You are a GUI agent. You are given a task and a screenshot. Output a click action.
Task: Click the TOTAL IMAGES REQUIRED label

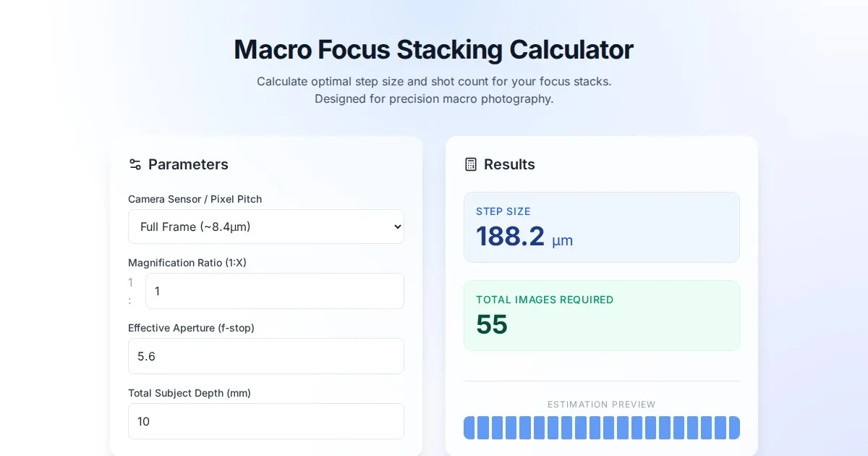click(544, 300)
